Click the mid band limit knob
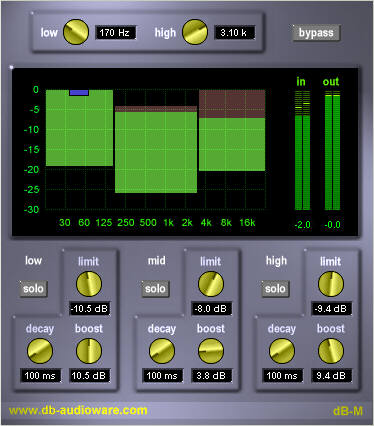The height and width of the screenshot is (426, 374). (x=211, y=284)
